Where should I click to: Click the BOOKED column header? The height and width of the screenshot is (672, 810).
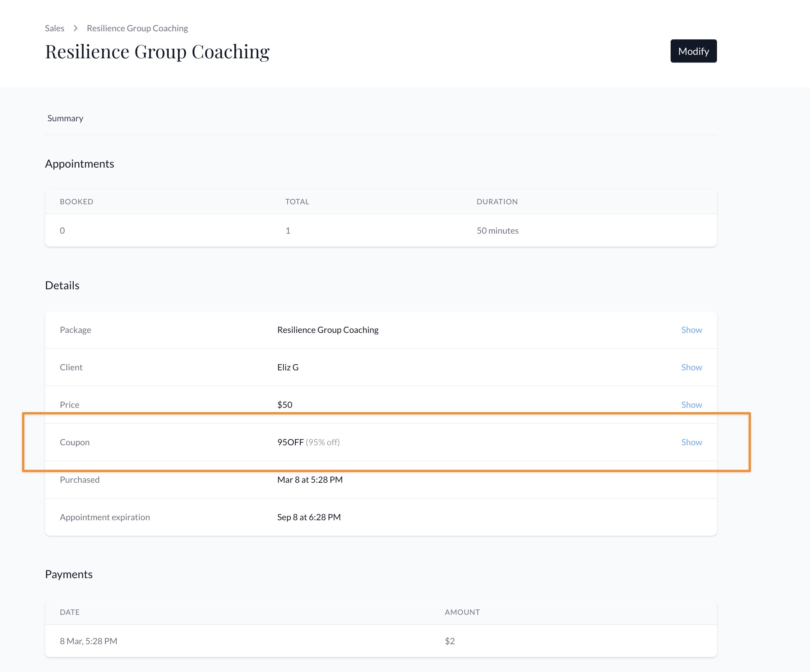76,202
